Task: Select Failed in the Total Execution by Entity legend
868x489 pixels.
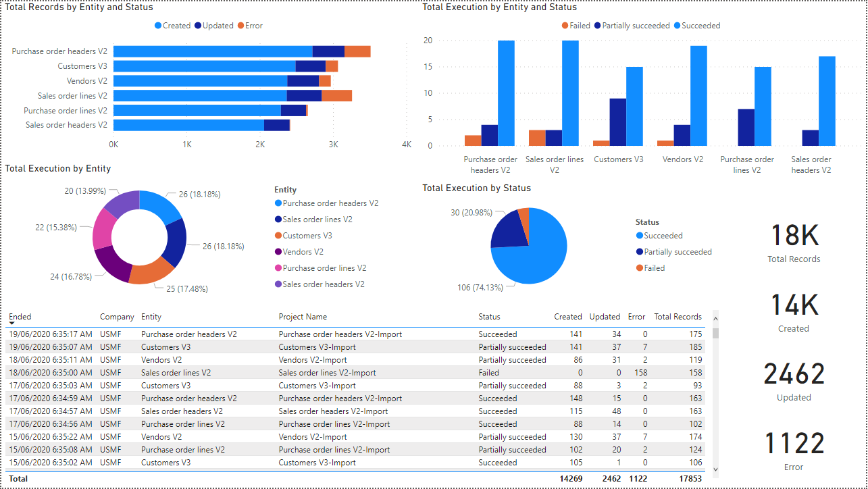Action: tap(565, 26)
